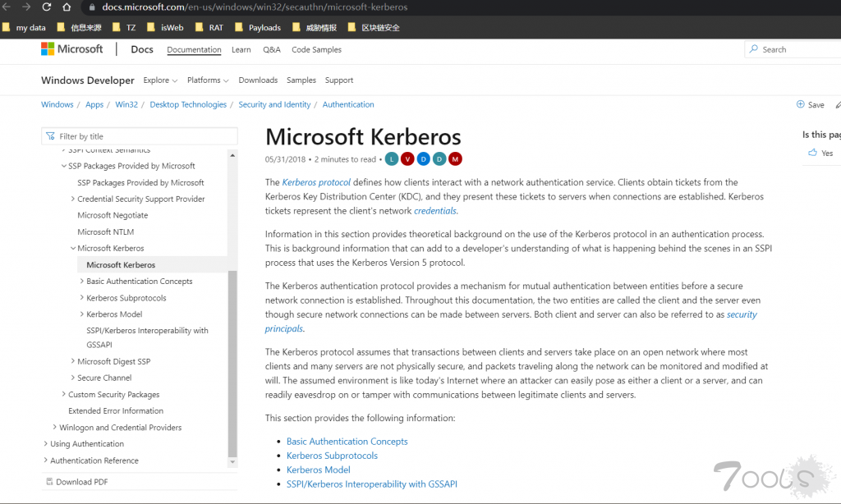
Task: Expand Kerberos Model in sidebar tree
Action: tap(82, 314)
